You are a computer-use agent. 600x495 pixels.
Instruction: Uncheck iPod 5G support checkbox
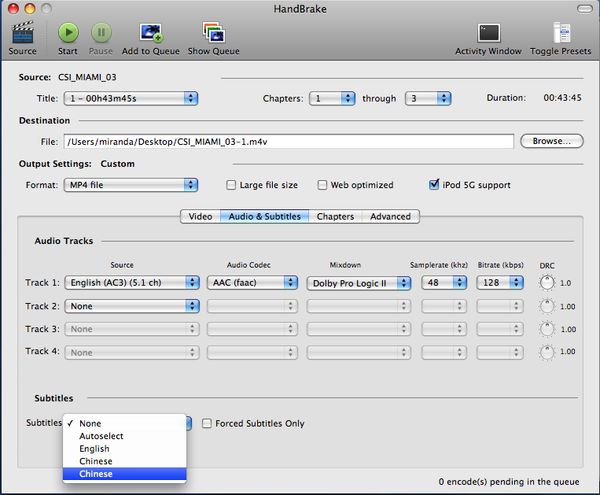click(x=434, y=185)
